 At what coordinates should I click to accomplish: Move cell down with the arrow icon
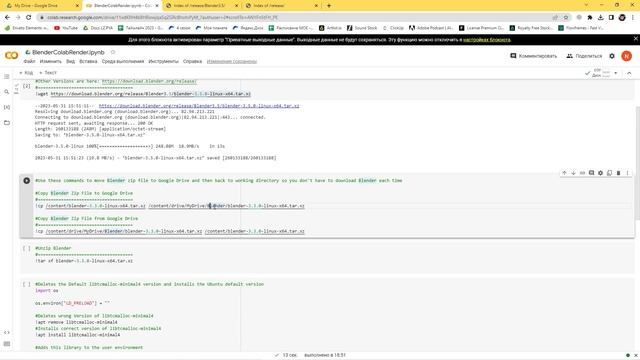(573, 173)
